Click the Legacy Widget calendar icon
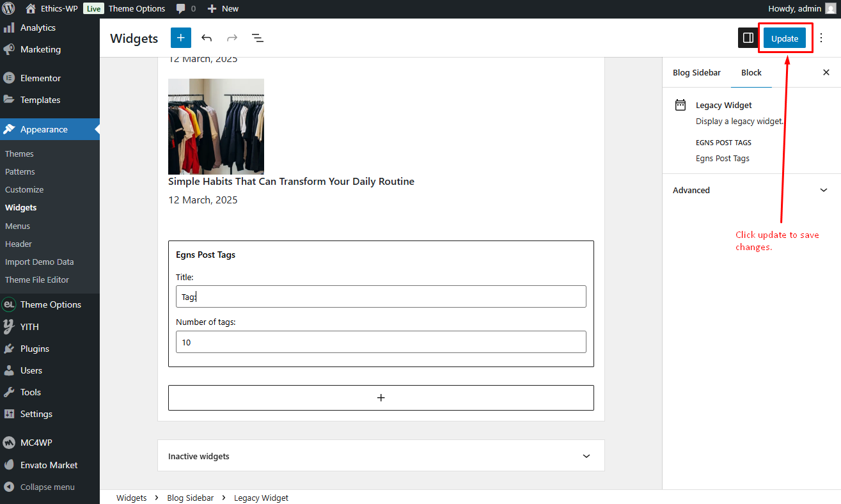841x504 pixels. click(x=680, y=105)
